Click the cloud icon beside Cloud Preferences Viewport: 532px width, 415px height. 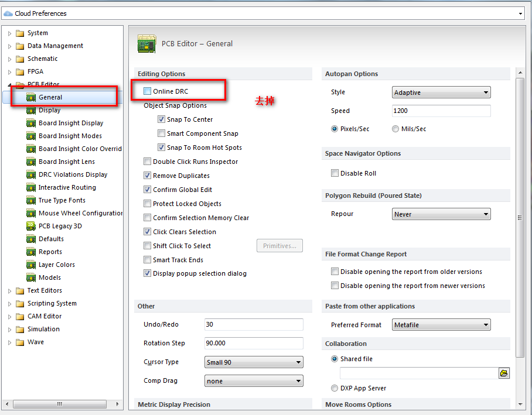click(8, 13)
